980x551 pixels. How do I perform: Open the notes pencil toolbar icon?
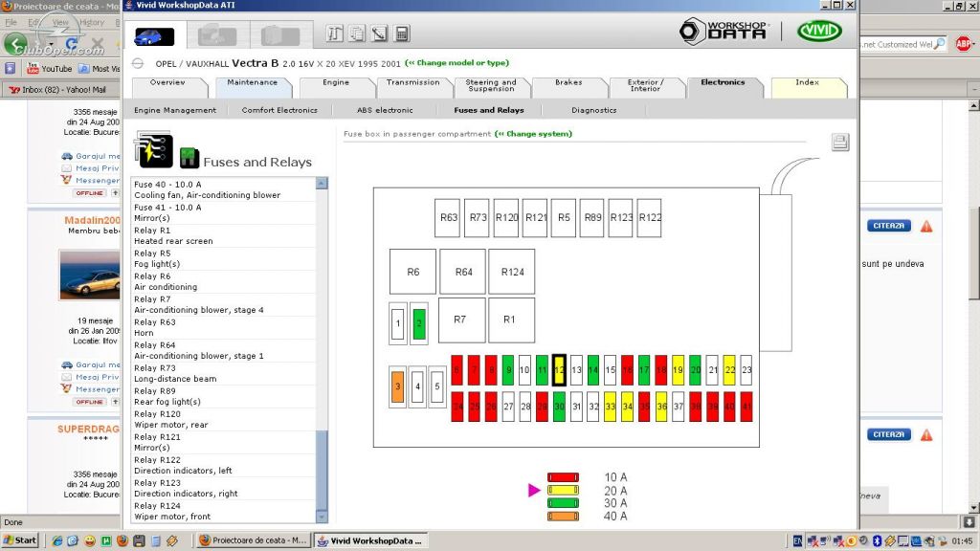point(379,33)
